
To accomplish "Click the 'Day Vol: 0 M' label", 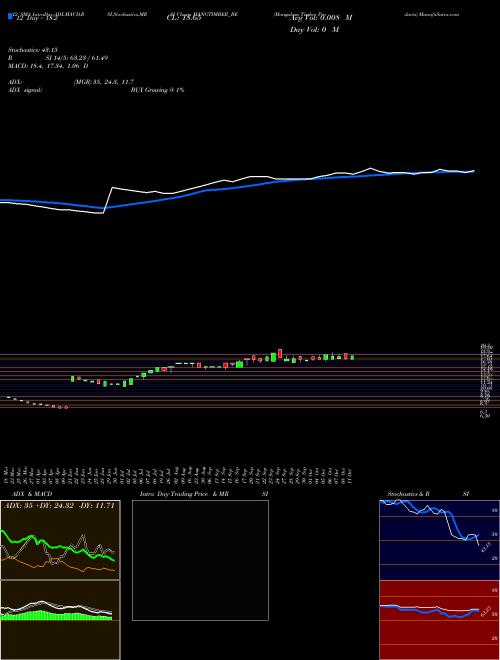I will coord(314,30).
